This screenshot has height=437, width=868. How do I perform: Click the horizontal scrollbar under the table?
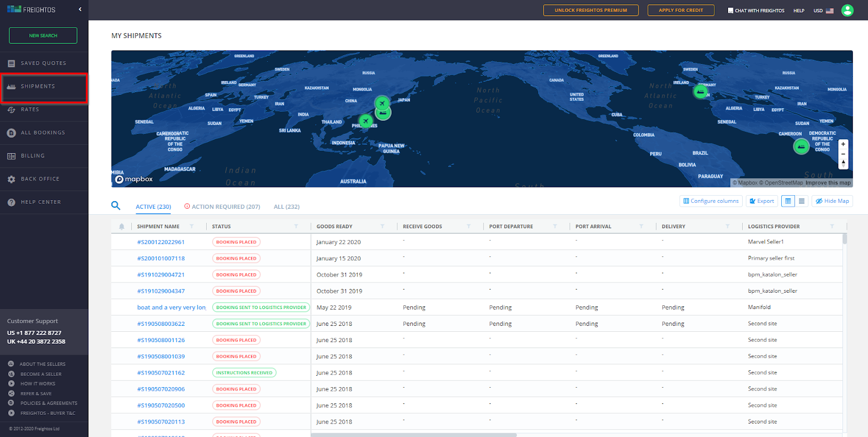pos(413,435)
